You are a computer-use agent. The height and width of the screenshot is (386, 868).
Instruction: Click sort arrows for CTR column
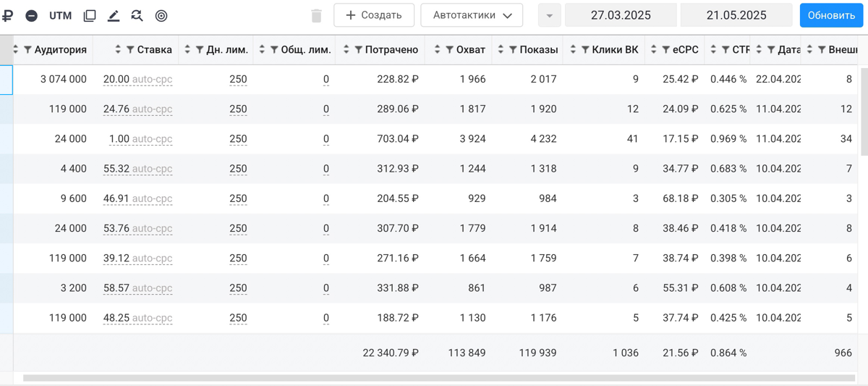[713, 50]
